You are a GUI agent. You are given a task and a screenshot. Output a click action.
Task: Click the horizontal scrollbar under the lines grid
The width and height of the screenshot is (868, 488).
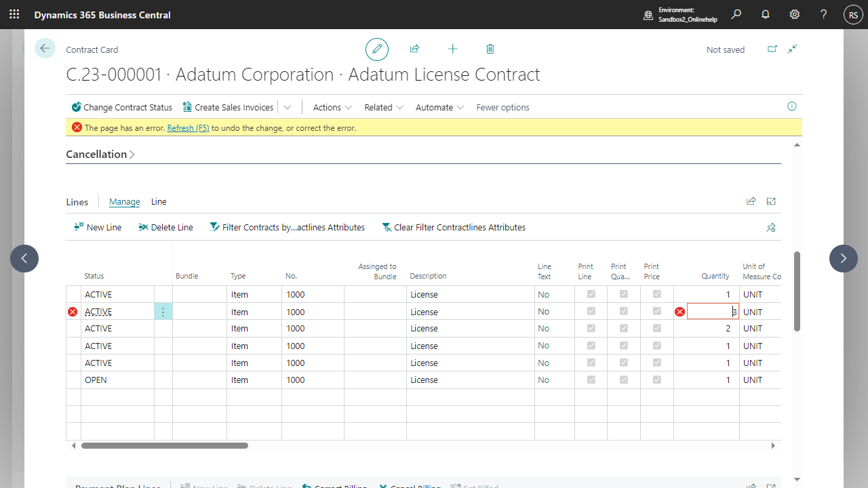click(x=165, y=445)
